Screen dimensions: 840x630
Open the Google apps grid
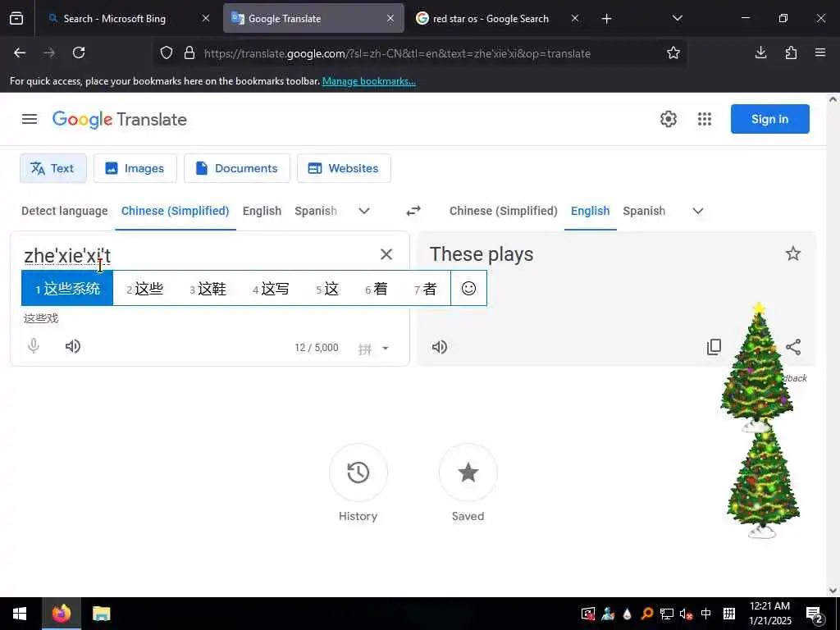tap(705, 119)
